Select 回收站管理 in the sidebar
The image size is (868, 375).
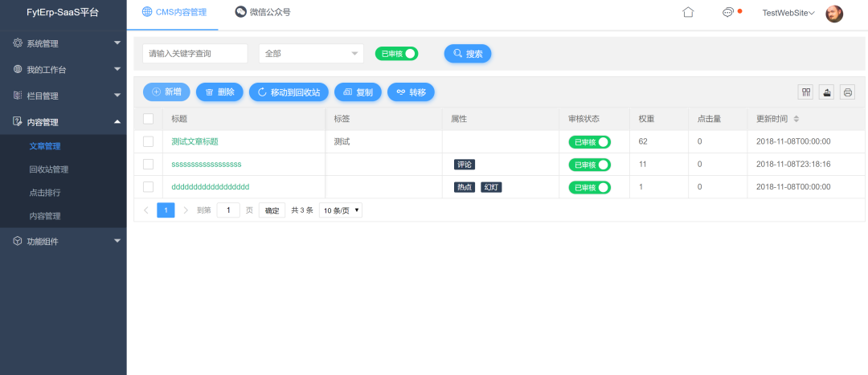pos(49,169)
